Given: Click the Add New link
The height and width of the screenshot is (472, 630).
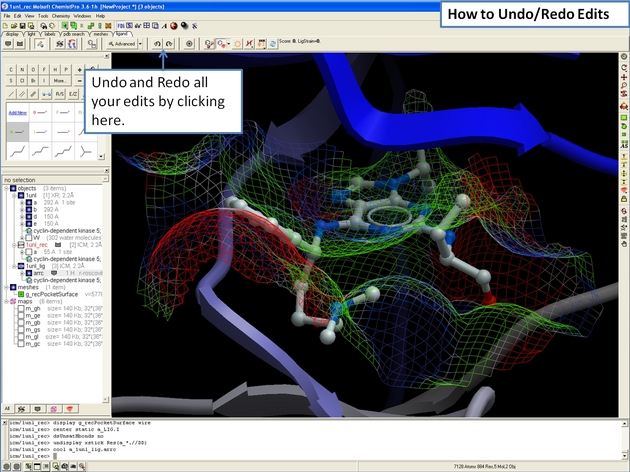Looking at the screenshot, I should pyautogui.click(x=16, y=113).
